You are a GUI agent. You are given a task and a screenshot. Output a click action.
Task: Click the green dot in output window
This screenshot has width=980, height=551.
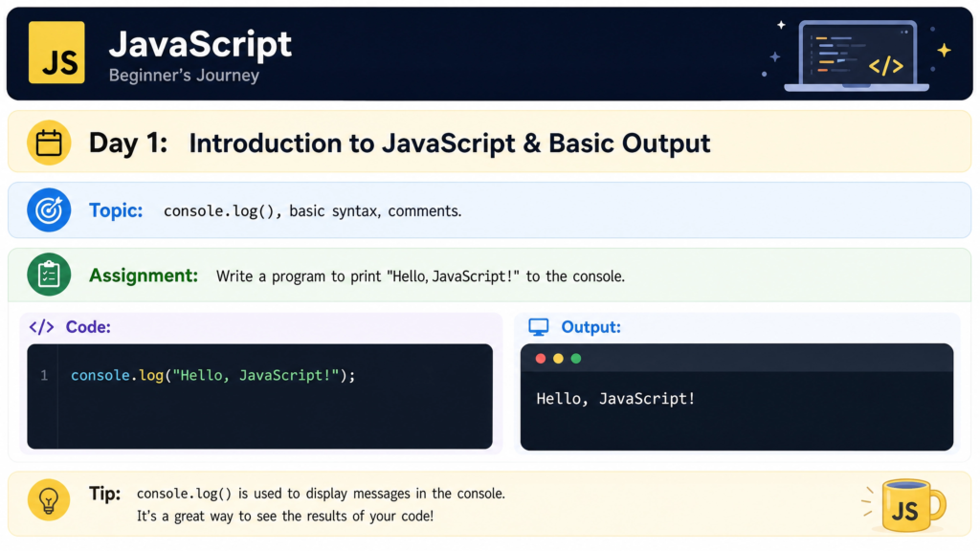tap(576, 359)
